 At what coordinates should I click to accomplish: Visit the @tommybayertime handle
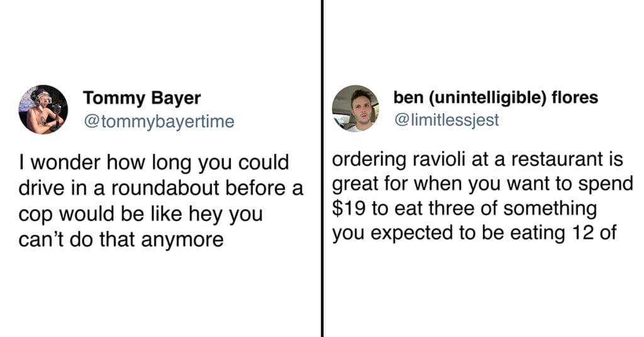pos(159,121)
